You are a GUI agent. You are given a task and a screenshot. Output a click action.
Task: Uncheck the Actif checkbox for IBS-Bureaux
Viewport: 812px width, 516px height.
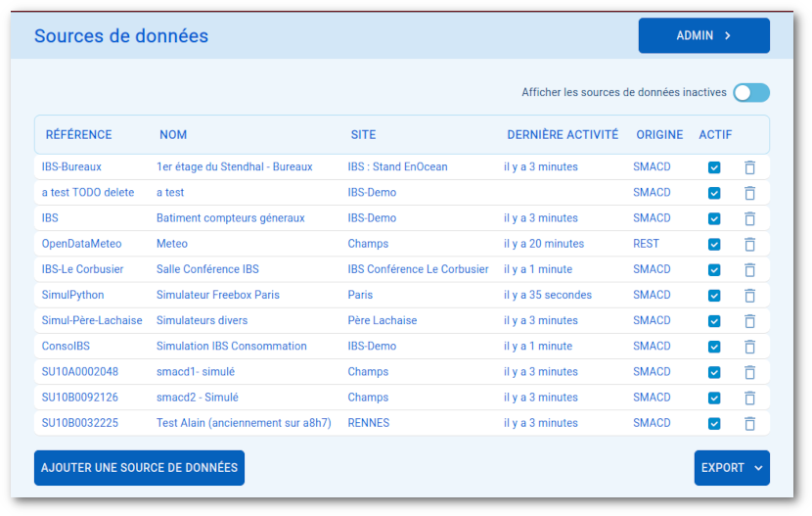[714, 167]
